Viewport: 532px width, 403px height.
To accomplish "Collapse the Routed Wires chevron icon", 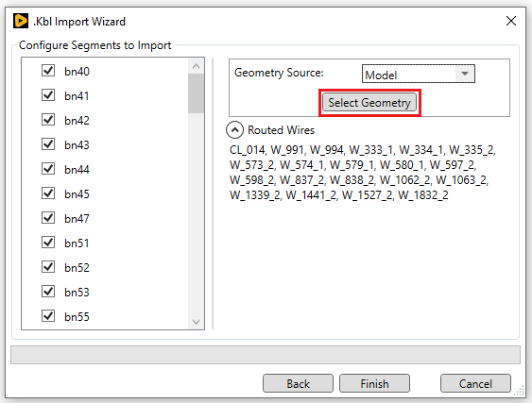I will pyautogui.click(x=234, y=130).
